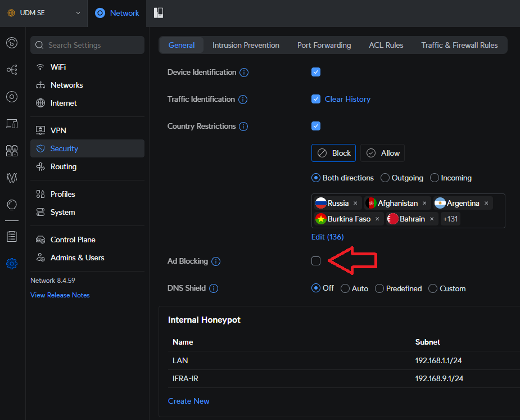520x420 pixels.
Task: Show the +131 more countries chip
Action: point(450,219)
